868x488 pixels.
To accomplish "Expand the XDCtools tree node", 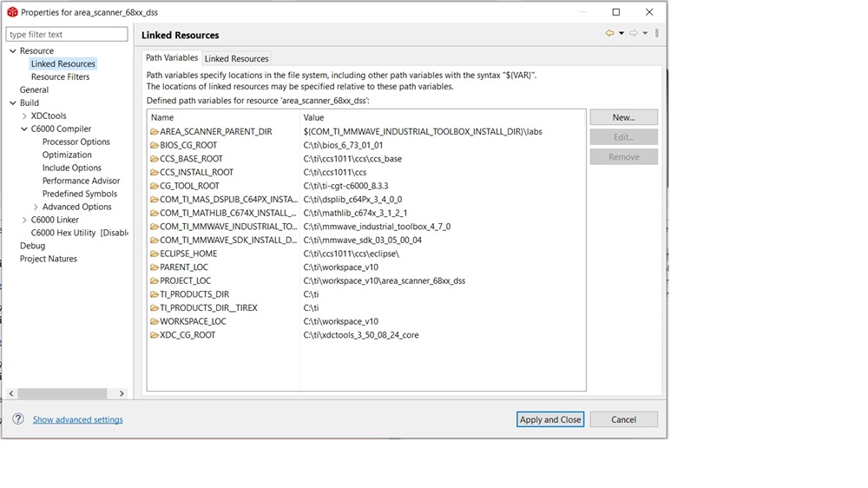I will [24, 115].
